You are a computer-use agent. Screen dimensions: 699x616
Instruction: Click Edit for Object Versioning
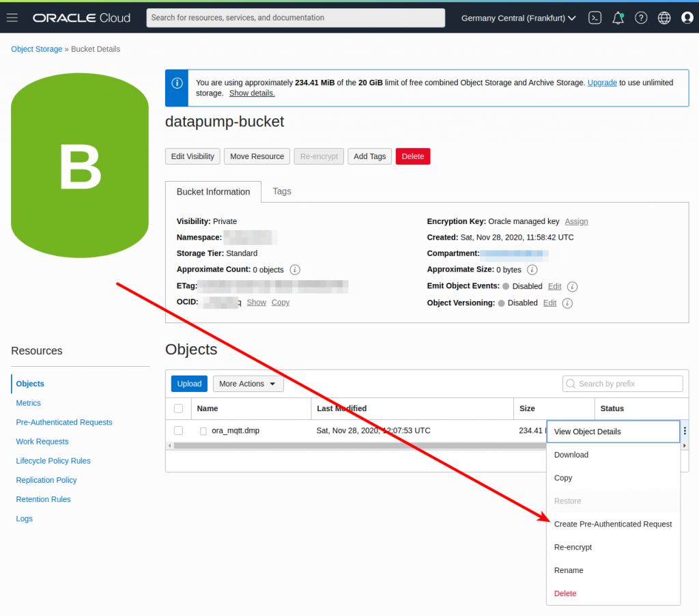550,303
